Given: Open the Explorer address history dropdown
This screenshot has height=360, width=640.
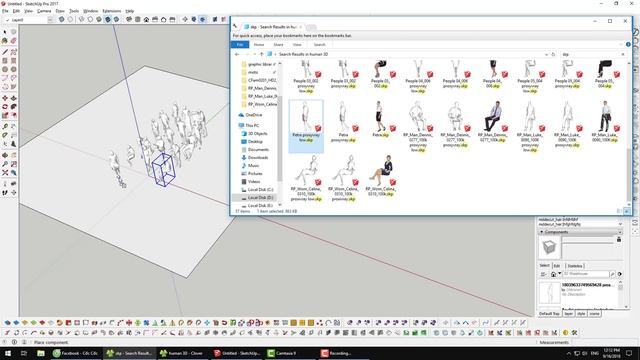Looking at the screenshot, I should click(x=547, y=54).
